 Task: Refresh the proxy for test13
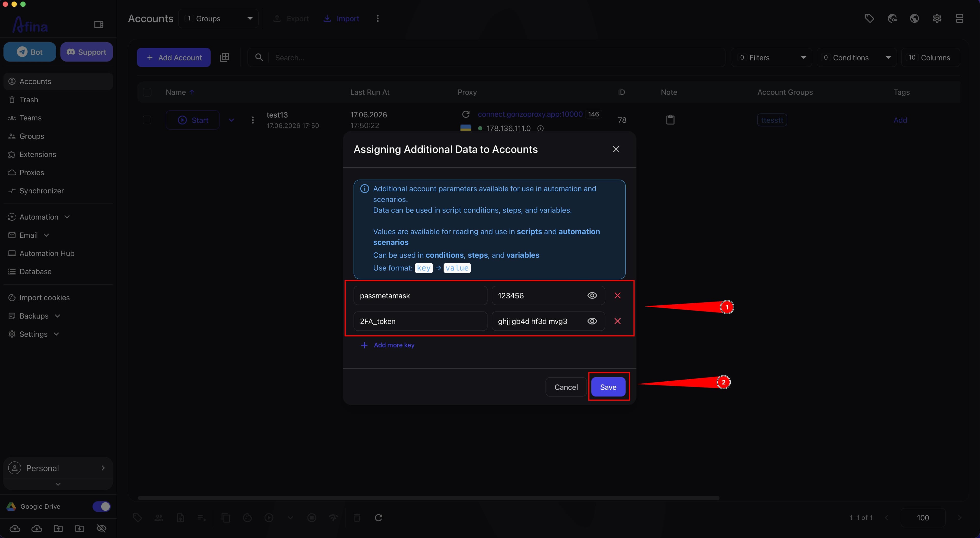coord(466,114)
